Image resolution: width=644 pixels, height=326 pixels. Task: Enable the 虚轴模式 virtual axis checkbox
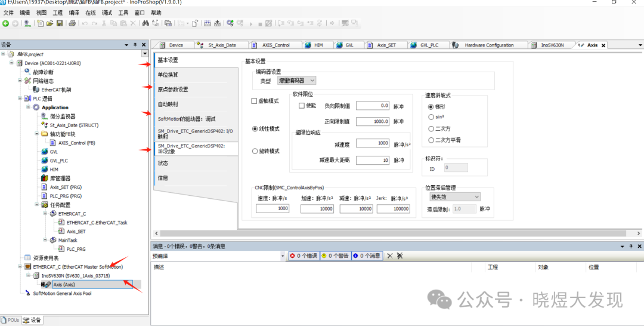pos(255,101)
